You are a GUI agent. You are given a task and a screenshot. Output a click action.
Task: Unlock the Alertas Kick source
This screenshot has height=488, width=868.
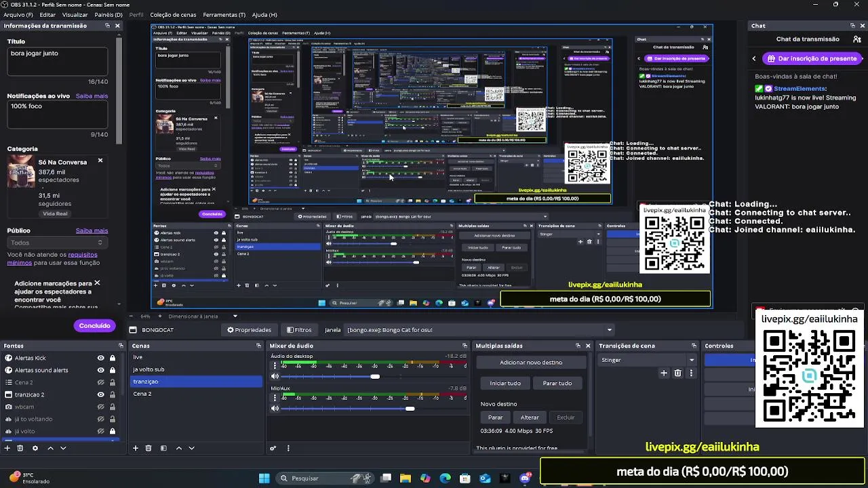pos(113,358)
